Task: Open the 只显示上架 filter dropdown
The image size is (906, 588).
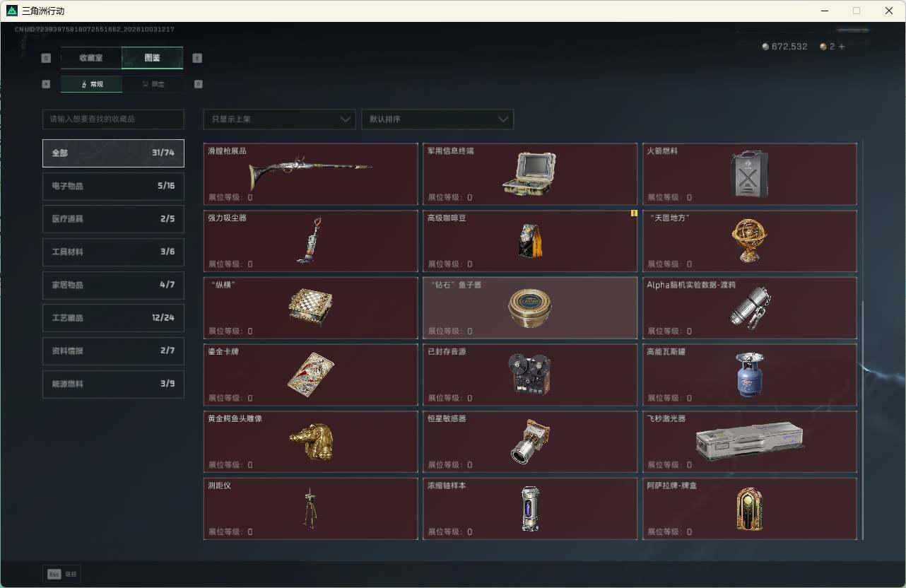Action: pos(279,119)
